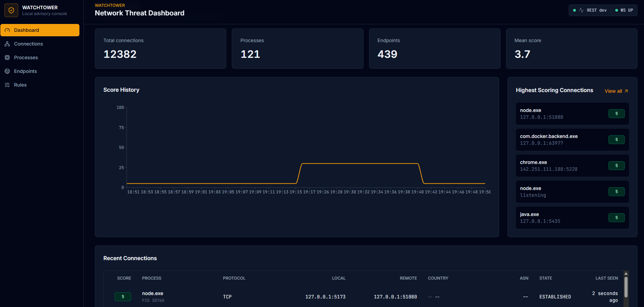The height and width of the screenshot is (307, 644).
Task: Click the score badge on the java.exe card
Action: point(617,218)
